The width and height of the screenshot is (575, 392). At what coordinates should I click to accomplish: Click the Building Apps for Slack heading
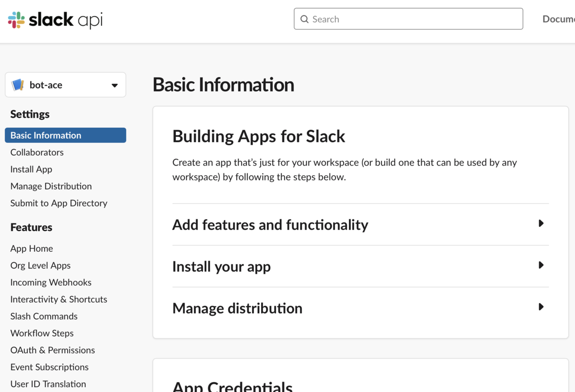click(259, 136)
